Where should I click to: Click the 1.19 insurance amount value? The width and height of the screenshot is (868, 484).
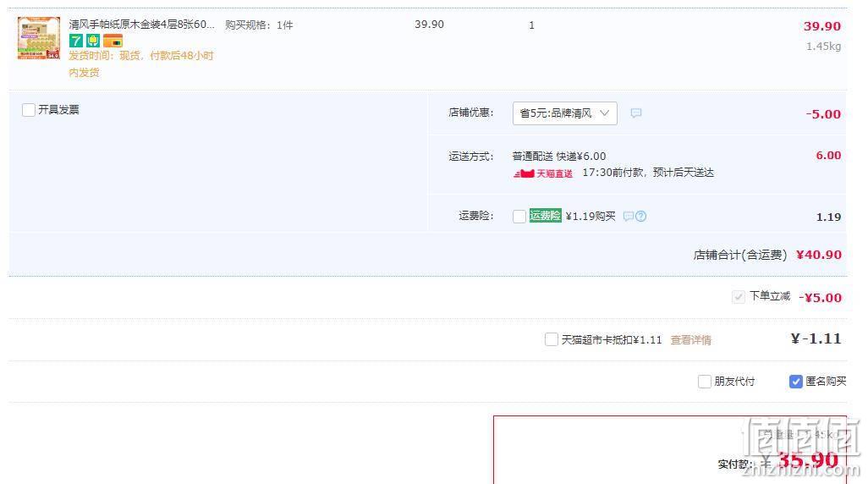point(829,217)
